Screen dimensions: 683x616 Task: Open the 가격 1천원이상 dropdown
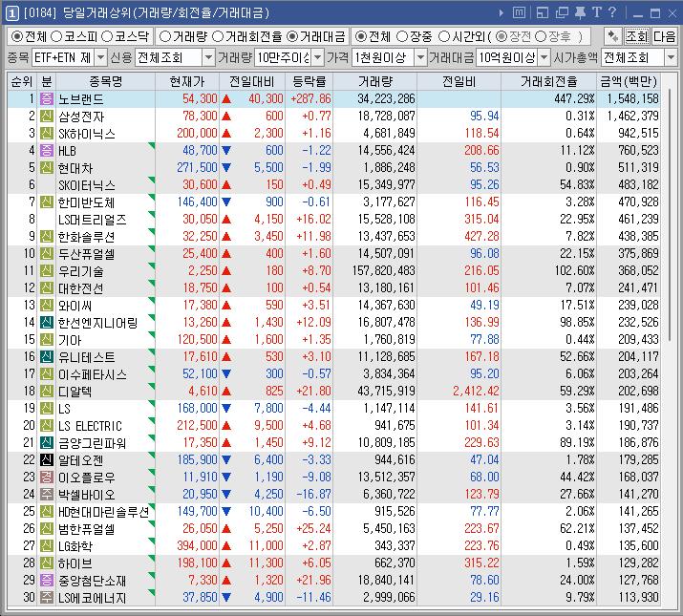point(420,57)
